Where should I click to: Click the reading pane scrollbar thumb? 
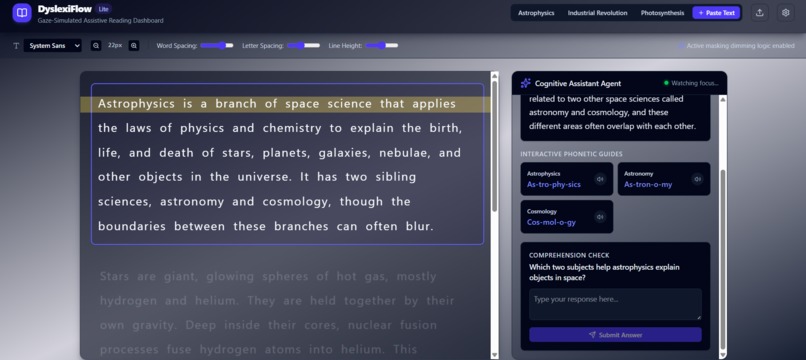494,147
